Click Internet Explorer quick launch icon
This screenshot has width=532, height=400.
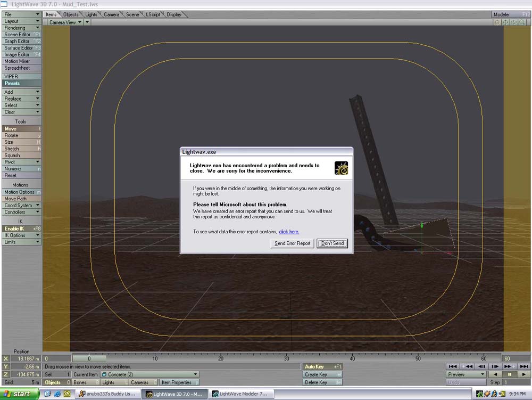[x=57, y=394]
